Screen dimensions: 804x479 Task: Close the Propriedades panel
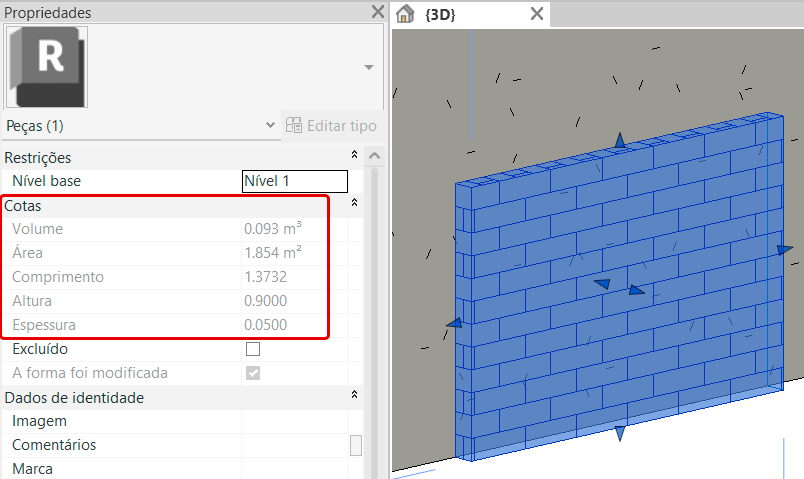[378, 12]
